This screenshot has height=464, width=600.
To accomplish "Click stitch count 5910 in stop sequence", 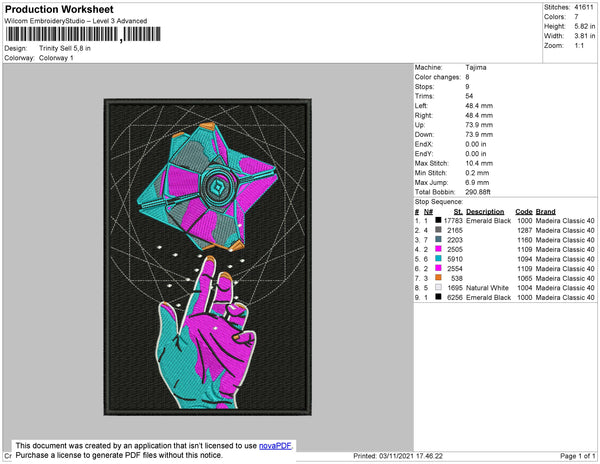I will coord(455,259).
